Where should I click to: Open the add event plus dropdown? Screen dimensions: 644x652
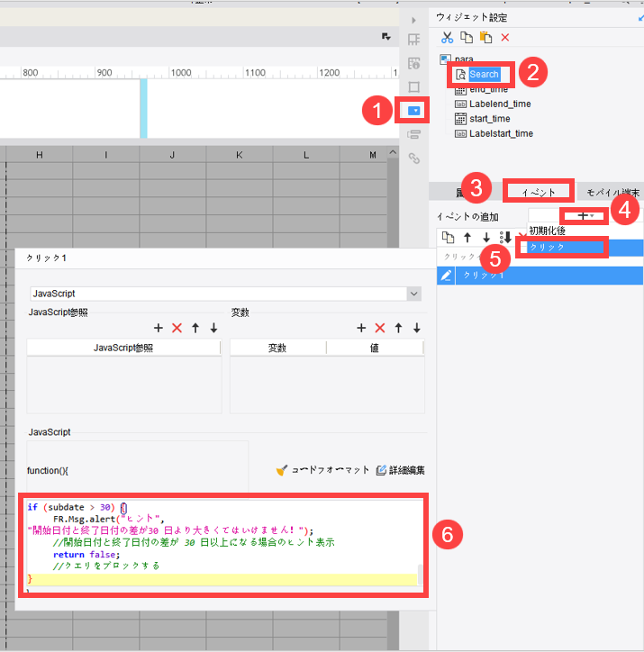(x=585, y=216)
